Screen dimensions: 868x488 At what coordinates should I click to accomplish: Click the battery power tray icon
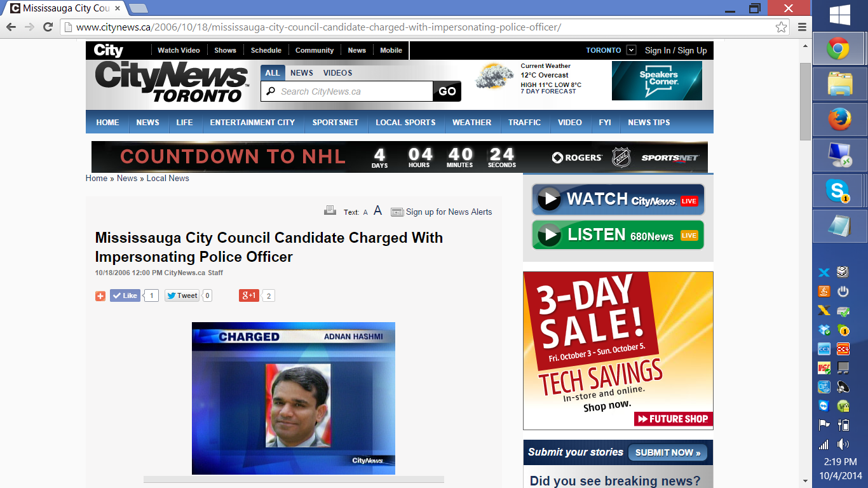pos(843,425)
